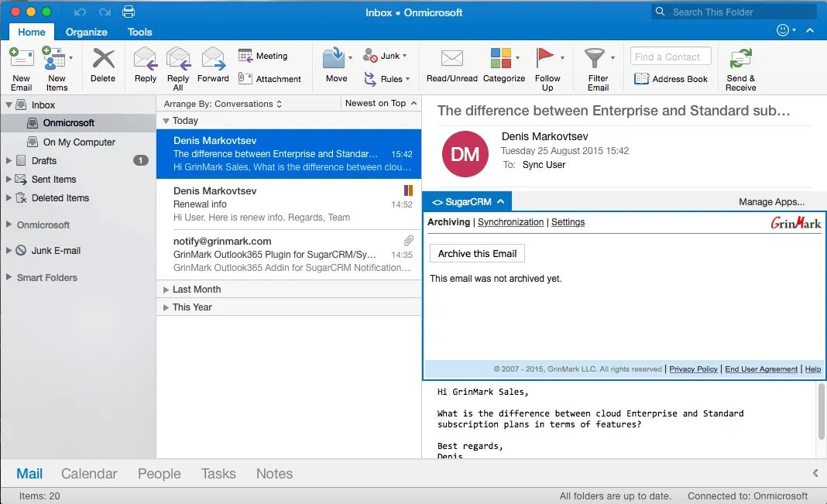827x504 pixels.
Task: Open the Address Book
Action: pos(671,78)
